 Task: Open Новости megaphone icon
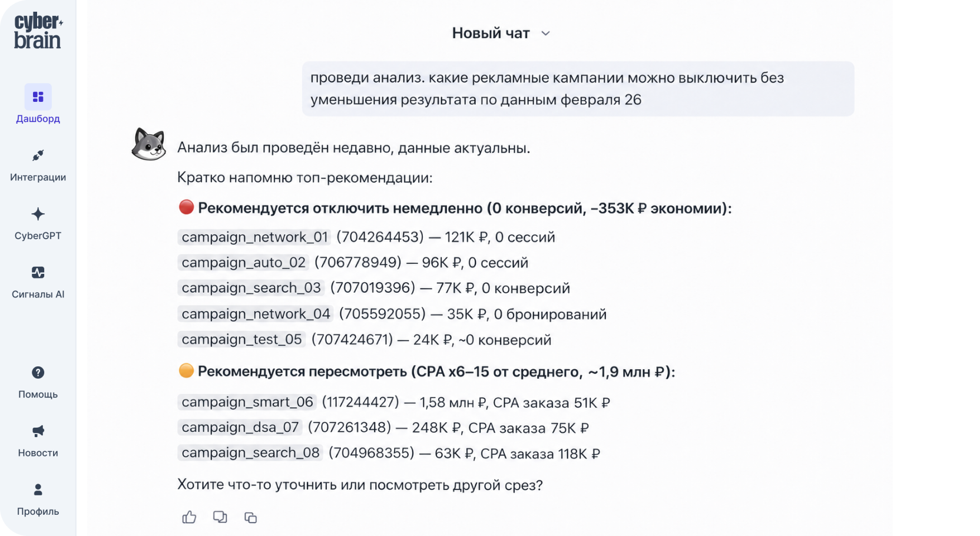click(x=38, y=431)
